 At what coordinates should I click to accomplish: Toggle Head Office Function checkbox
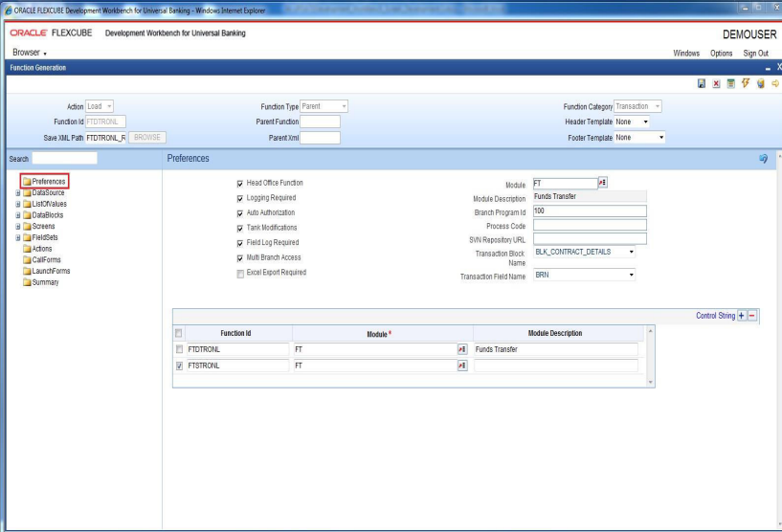(x=240, y=184)
